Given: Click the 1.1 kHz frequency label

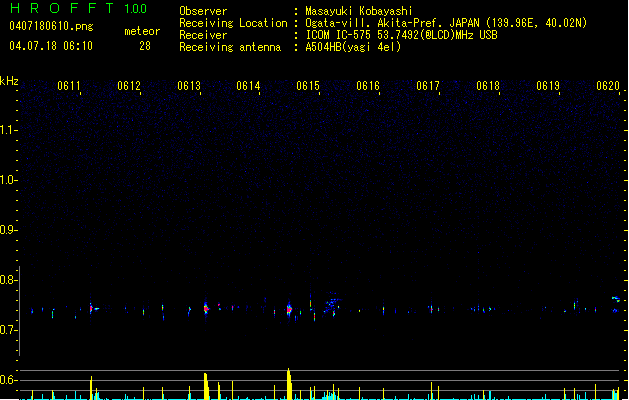Looking at the screenshot, I should pyautogui.click(x=8, y=130).
